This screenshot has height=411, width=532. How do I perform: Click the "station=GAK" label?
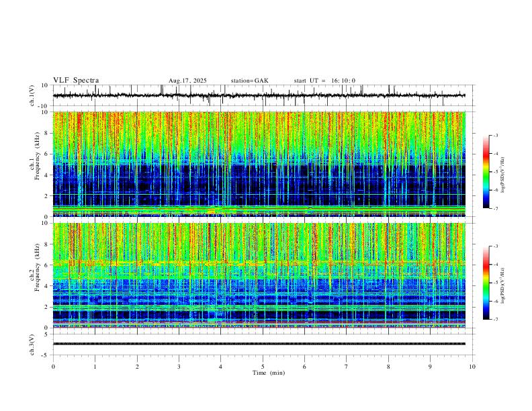pyautogui.click(x=250, y=81)
